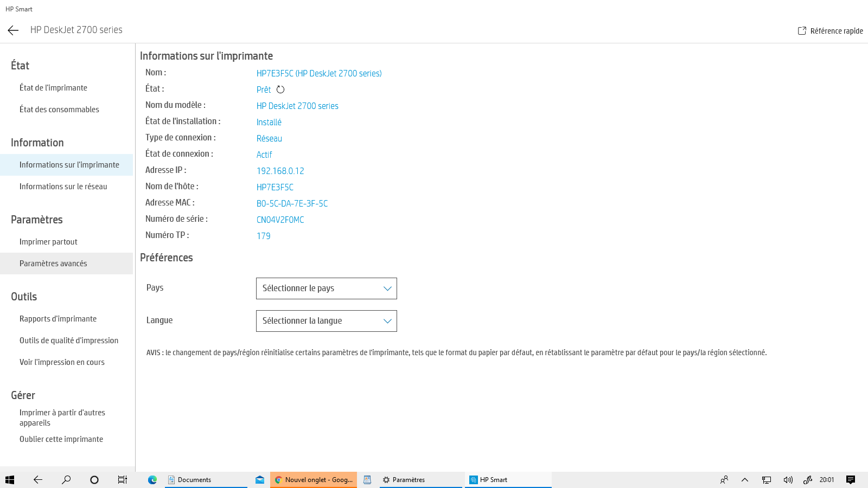Switch to HP Smart taskbar button
The image size is (868, 488).
[x=508, y=480]
